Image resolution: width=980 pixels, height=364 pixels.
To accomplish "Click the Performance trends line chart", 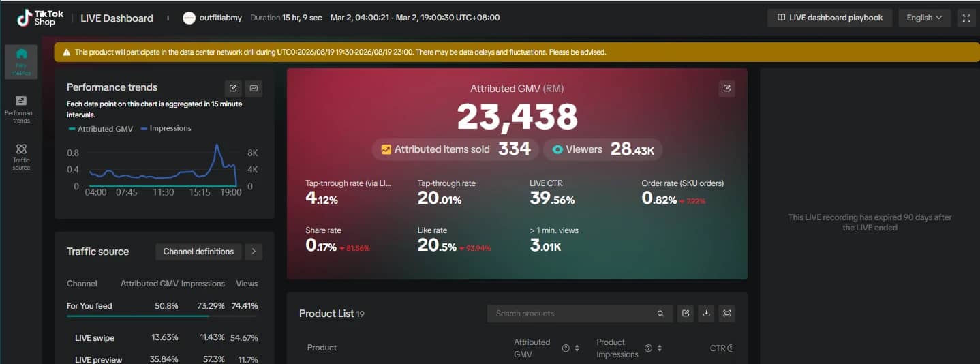I will [x=164, y=166].
